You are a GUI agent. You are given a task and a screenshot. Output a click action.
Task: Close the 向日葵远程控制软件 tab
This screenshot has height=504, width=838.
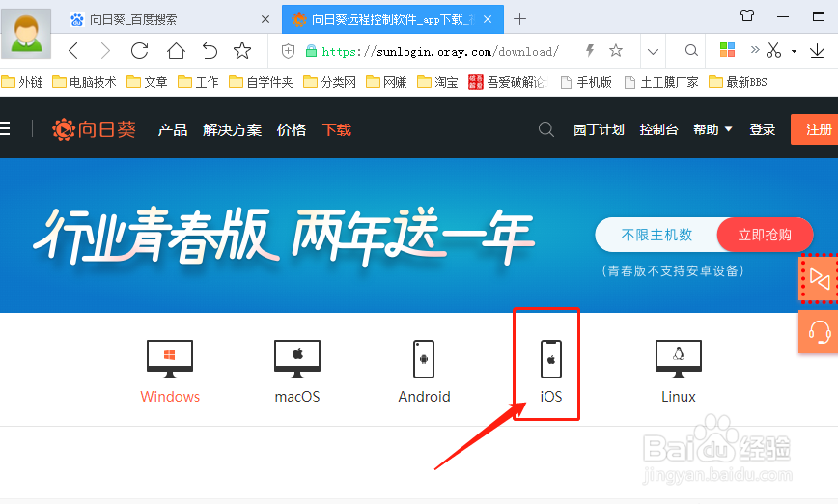point(488,19)
